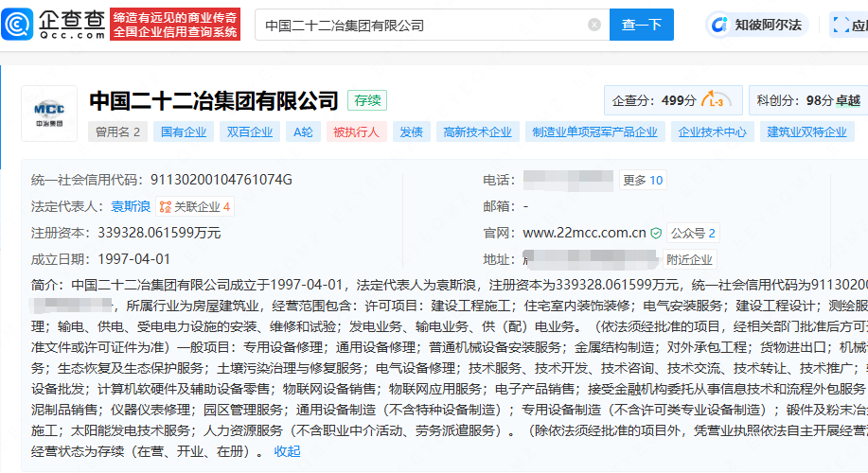Select the 国有企业 tag
The width and height of the screenshot is (868, 473).
184,132
